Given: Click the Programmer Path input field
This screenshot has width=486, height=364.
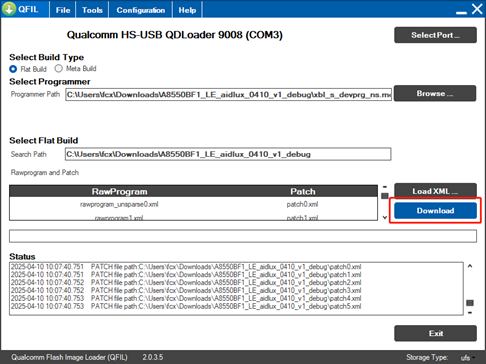Looking at the screenshot, I should point(228,95).
